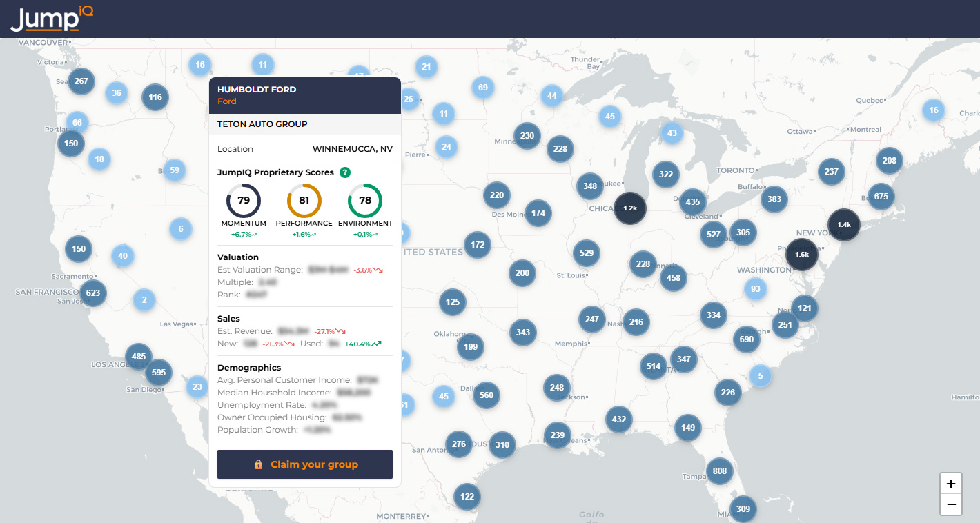Open the 458 dealership cluster
The width and height of the screenshot is (980, 523).
(x=674, y=278)
